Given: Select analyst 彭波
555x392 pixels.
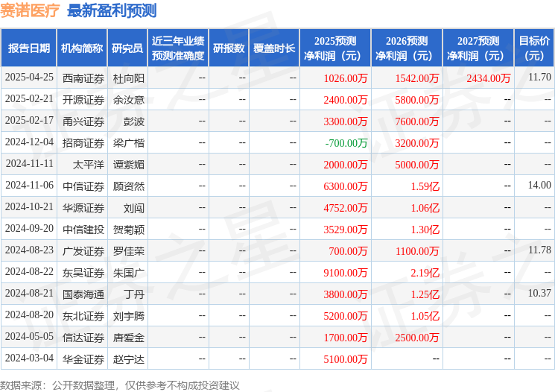Looking at the screenshot, I should pos(134,121).
